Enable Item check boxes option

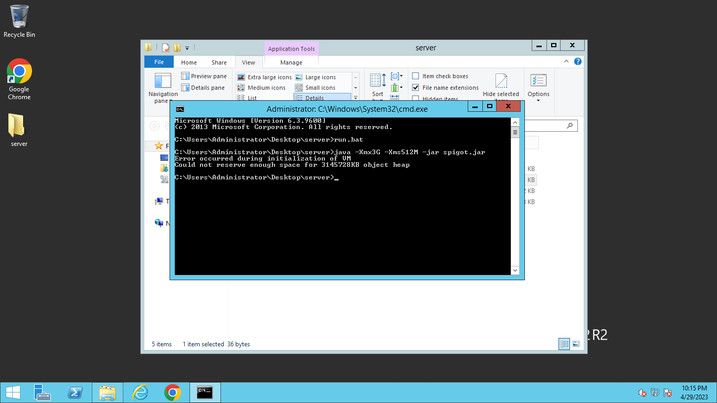click(417, 76)
